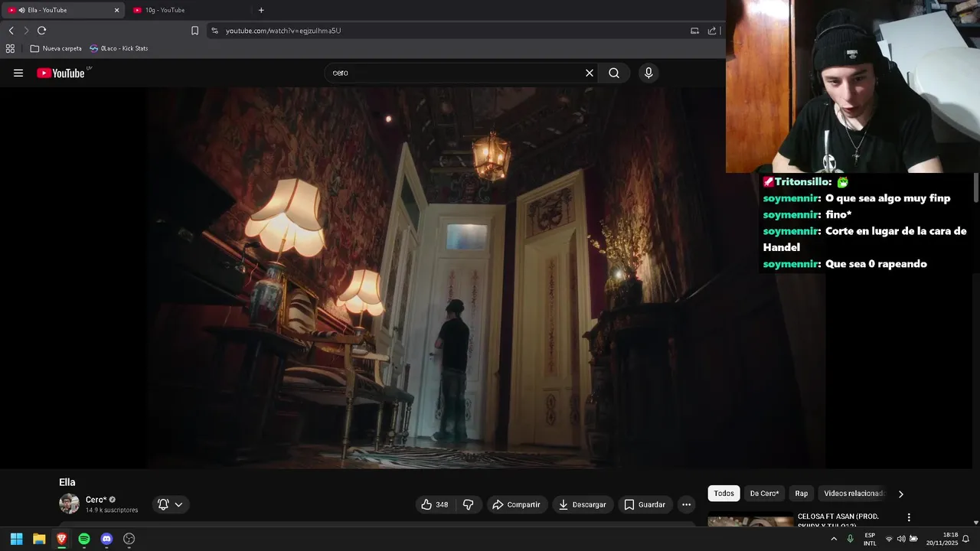Open the ESP INTL language switcher

[870, 539]
